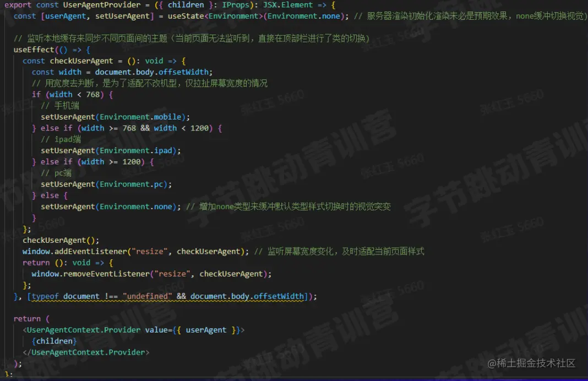The width and height of the screenshot is (588, 381).
Task: Click the window.removeEventListener resize line
Action: click(x=151, y=274)
